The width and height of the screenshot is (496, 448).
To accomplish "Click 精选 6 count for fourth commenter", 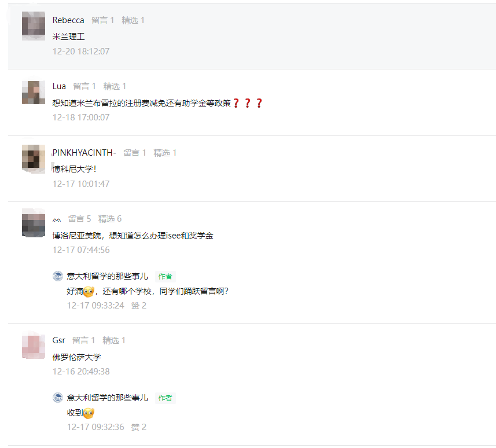I will [x=110, y=219].
